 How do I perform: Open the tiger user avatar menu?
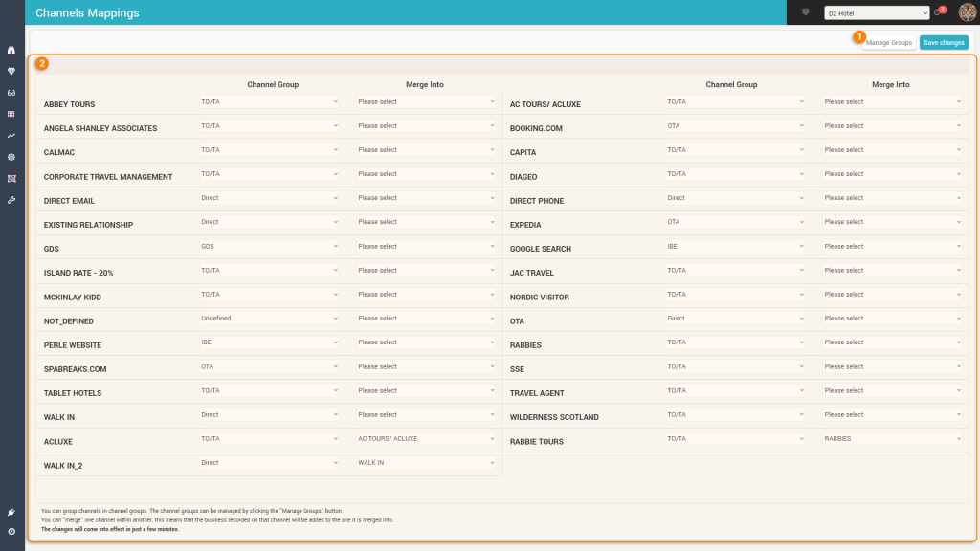coord(967,11)
